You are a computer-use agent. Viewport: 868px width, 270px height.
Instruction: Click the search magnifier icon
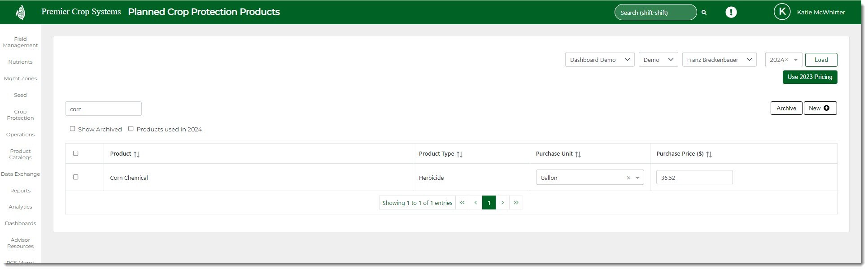tap(704, 13)
